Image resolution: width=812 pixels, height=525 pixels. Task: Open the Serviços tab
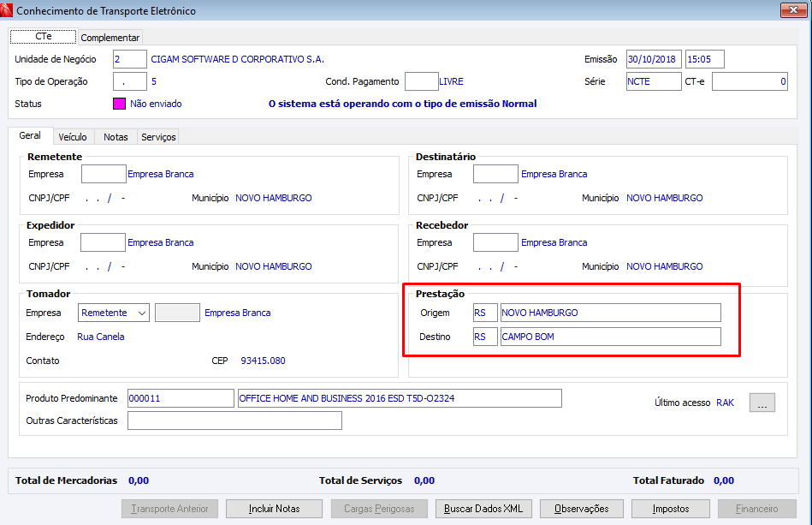pos(158,137)
